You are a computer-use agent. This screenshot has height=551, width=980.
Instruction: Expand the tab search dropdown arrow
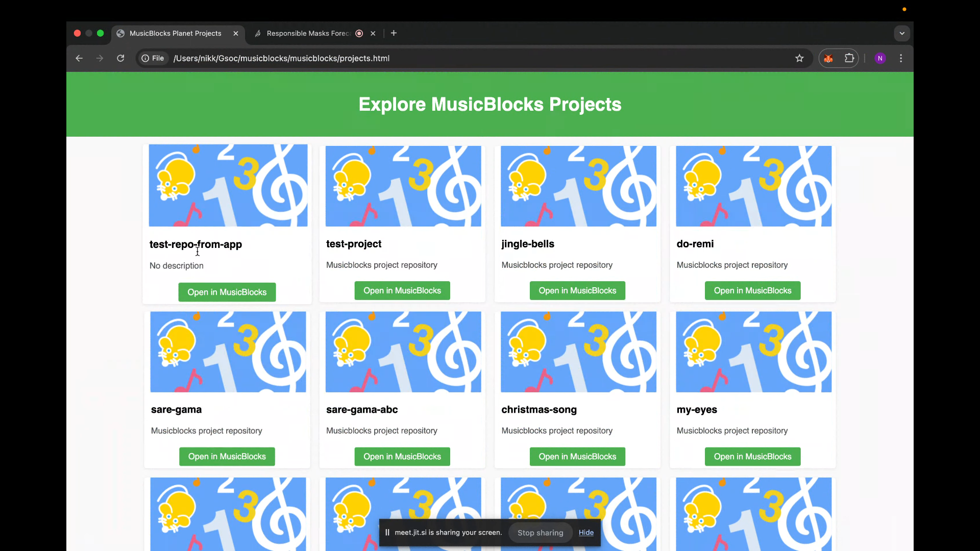[x=902, y=33]
